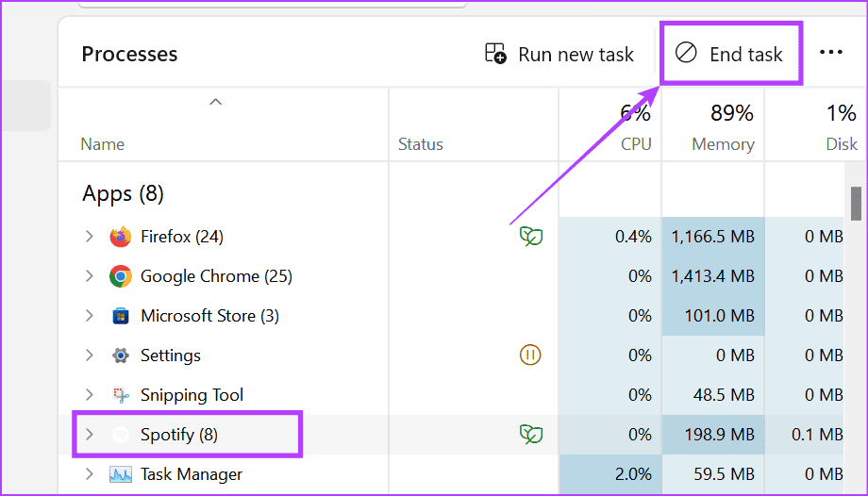This screenshot has width=868, height=496.
Task: Click Run new task button
Action: click(559, 54)
